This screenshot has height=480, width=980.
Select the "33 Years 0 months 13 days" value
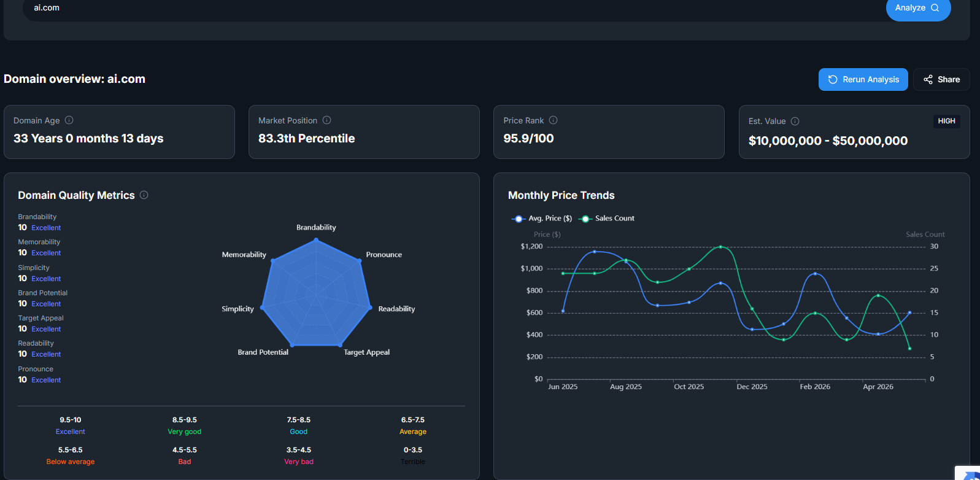[x=88, y=139]
